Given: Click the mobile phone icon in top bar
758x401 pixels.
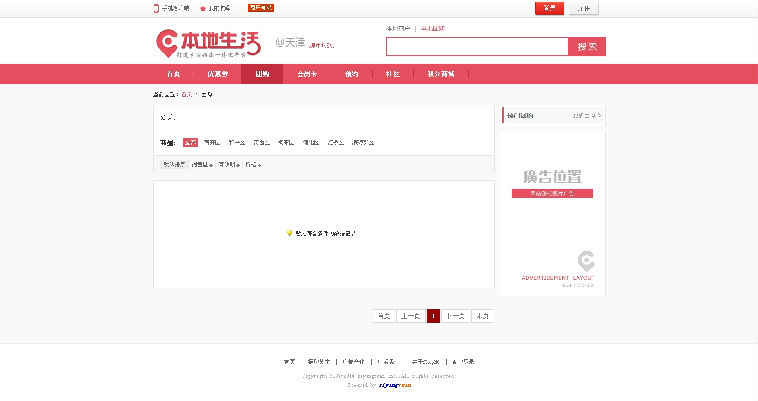Looking at the screenshot, I should tap(156, 8).
